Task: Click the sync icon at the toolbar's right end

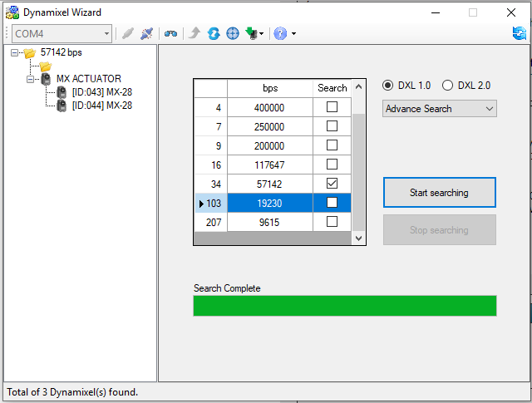Action: click(520, 33)
